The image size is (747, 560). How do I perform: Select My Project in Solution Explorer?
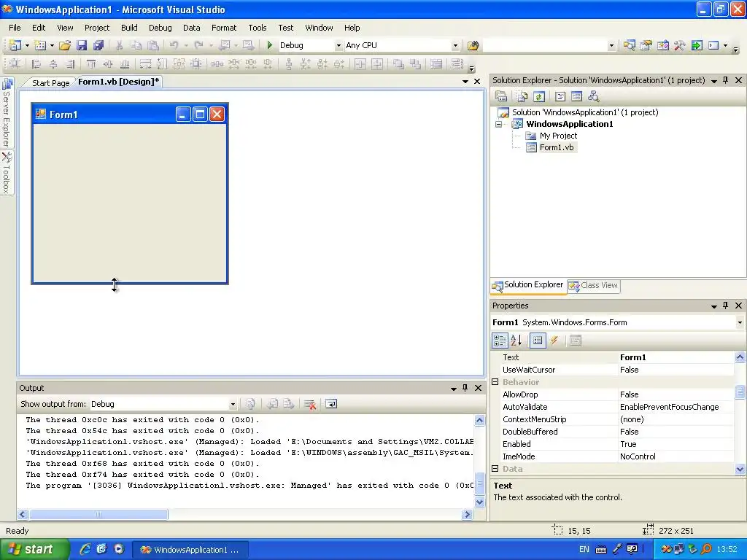pyautogui.click(x=558, y=136)
